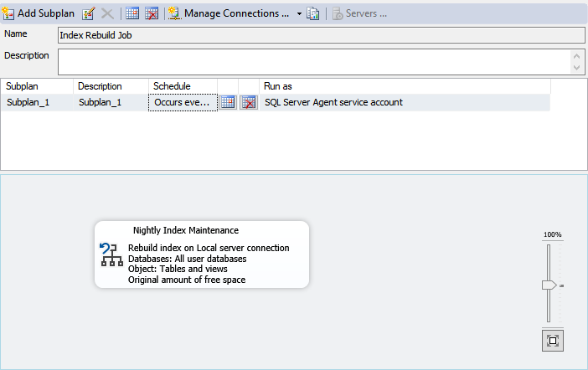Open the schedule calendar icon in Subplan_1 row
The height and width of the screenshot is (370, 588).
click(228, 102)
